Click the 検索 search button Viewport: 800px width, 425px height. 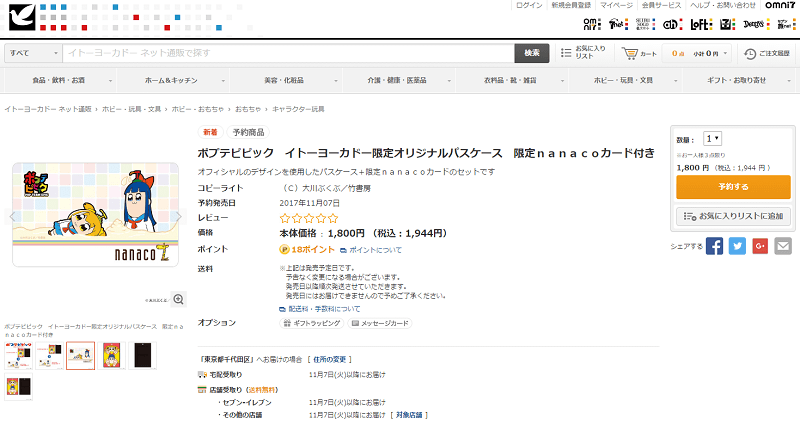pyautogui.click(x=532, y=53)
